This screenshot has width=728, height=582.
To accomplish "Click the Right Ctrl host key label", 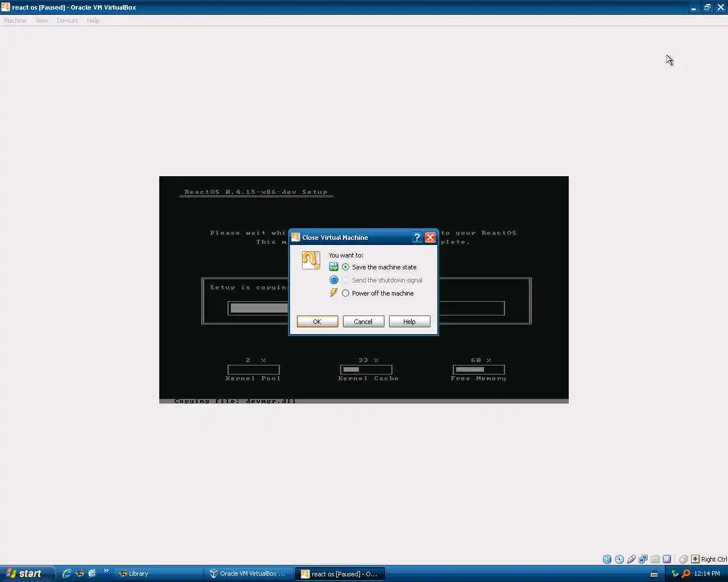I will pos(714,559).
